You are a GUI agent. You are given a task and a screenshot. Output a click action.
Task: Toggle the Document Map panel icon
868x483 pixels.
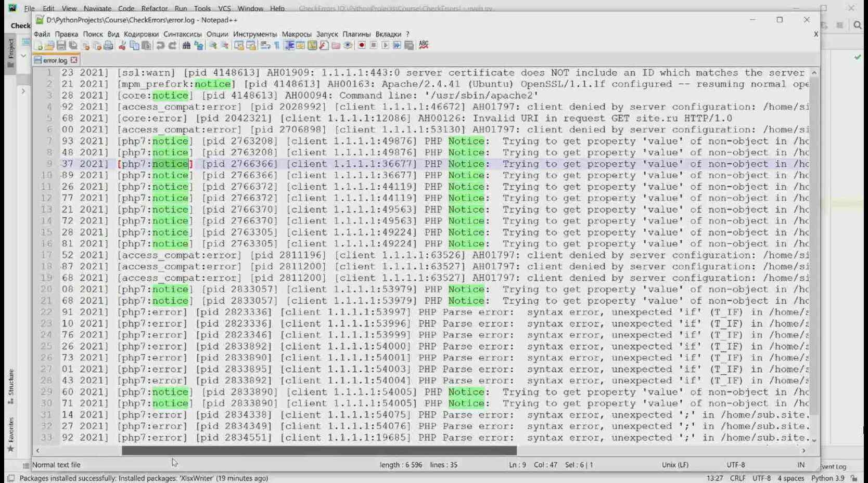312,45
